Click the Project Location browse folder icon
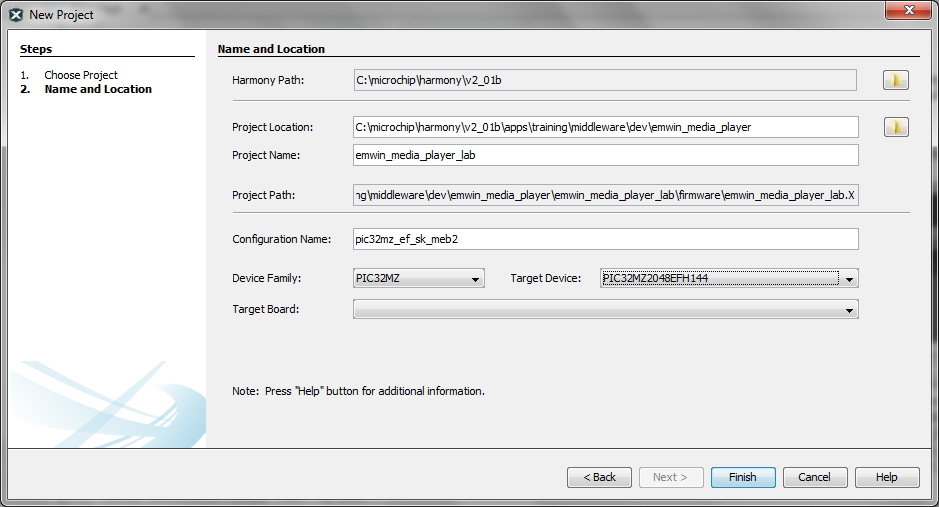This screenshot has height=507, width=939. click(x=895, y=127)
